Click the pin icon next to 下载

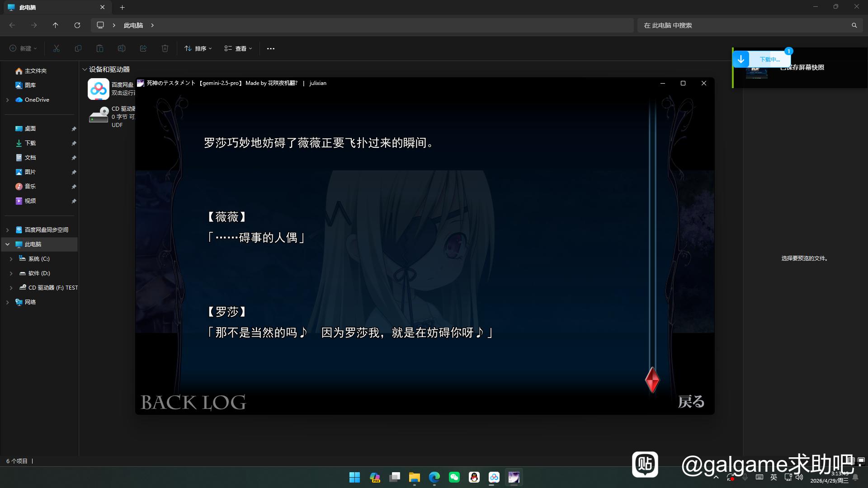coord(74,143)
